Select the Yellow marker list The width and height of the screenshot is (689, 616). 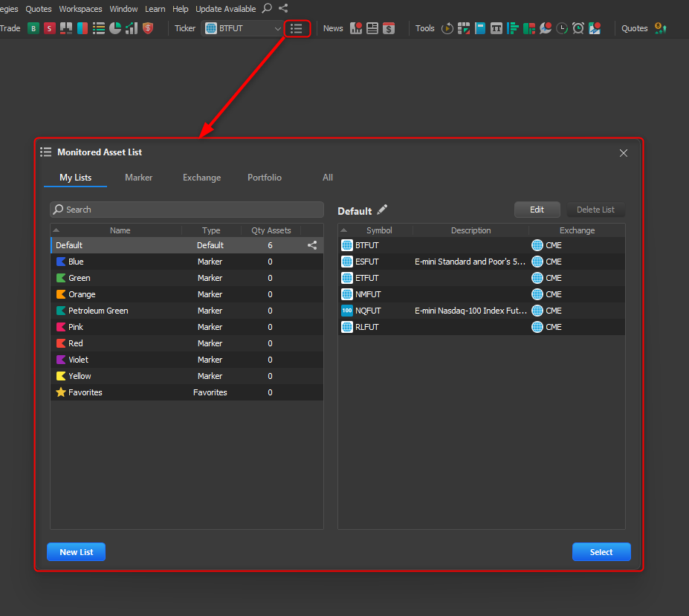(x=187, y=376)
